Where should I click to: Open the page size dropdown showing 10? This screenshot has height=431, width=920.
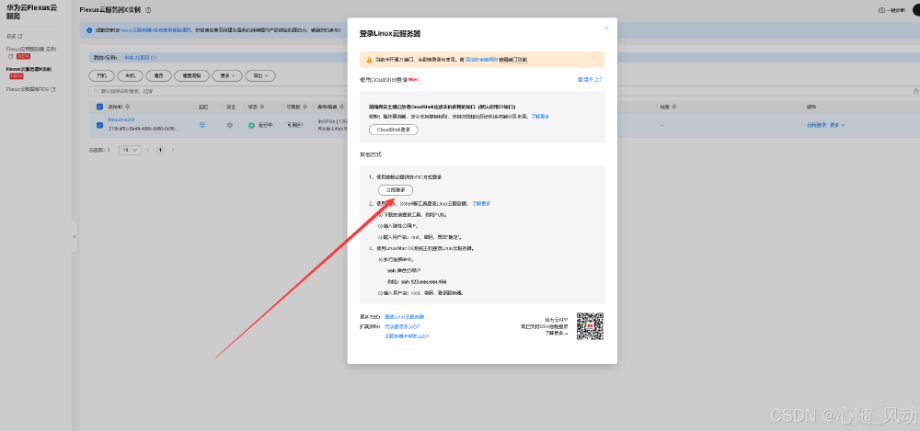[130, 150]
